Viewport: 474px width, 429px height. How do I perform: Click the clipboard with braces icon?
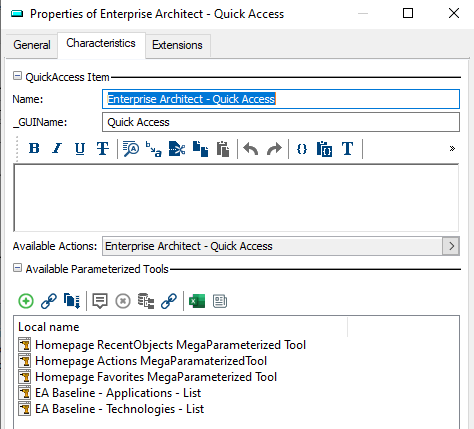324,149
